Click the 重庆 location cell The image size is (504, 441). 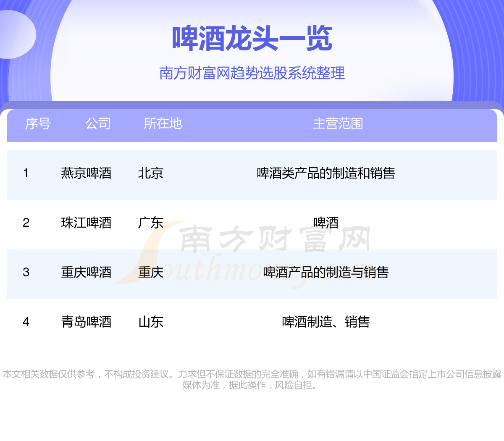coord(151,272)
